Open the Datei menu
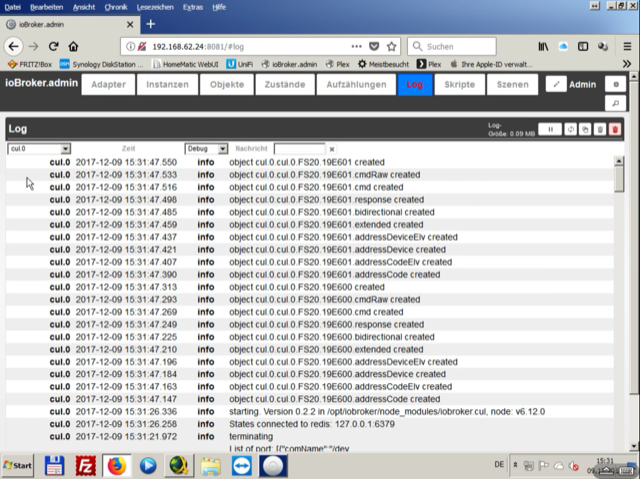Viewport: 640px width, 479px height. point(12,7)
